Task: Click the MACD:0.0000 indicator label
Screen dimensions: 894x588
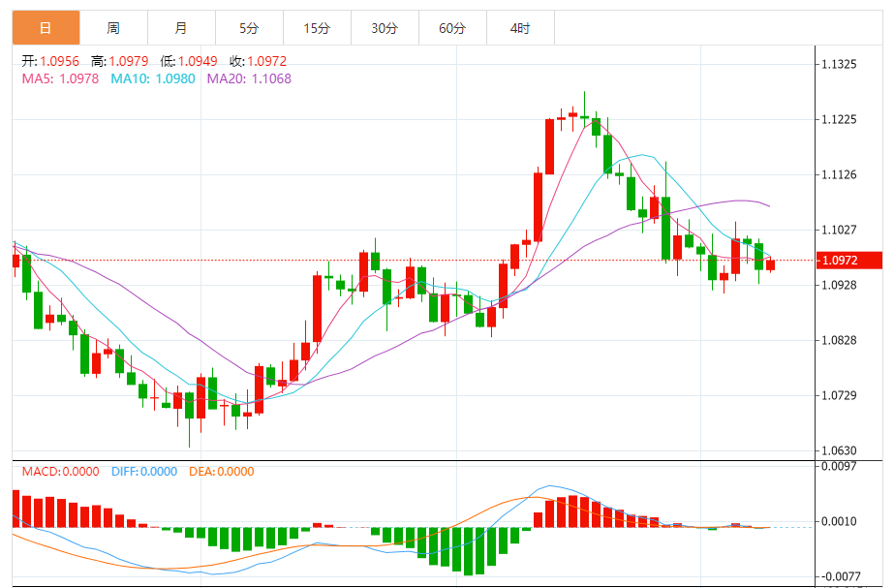Action: coord(60,472)
